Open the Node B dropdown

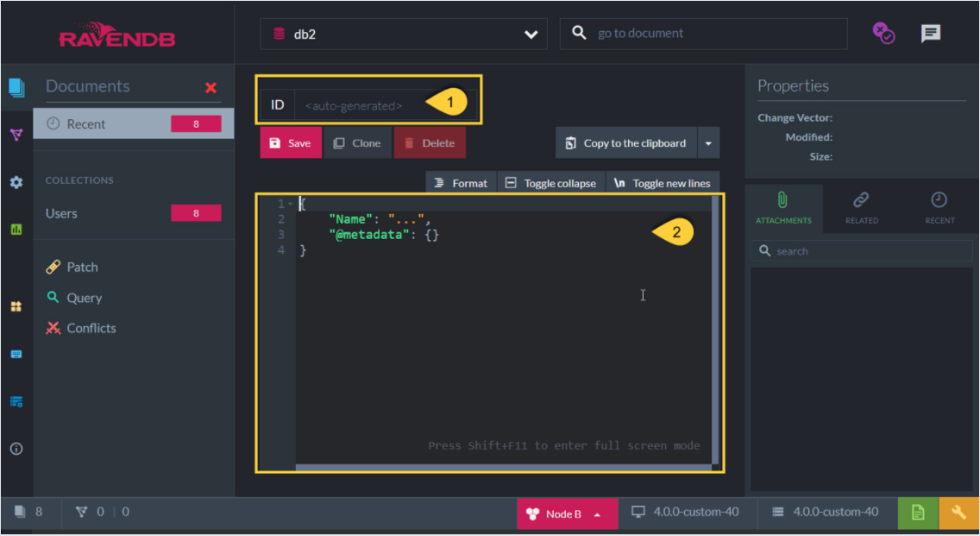pyautogui.click(x=567, y=512)
